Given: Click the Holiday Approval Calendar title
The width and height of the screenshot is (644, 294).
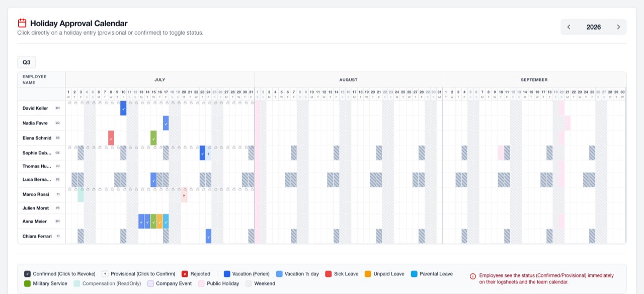Looking at the screenshot, I should [x=78, y=23].
